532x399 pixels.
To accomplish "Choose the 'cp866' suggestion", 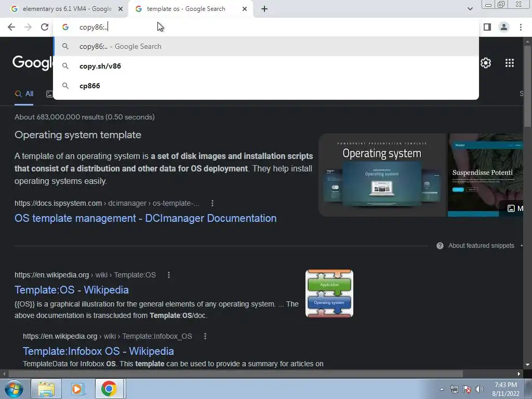I will pos(266,86).
